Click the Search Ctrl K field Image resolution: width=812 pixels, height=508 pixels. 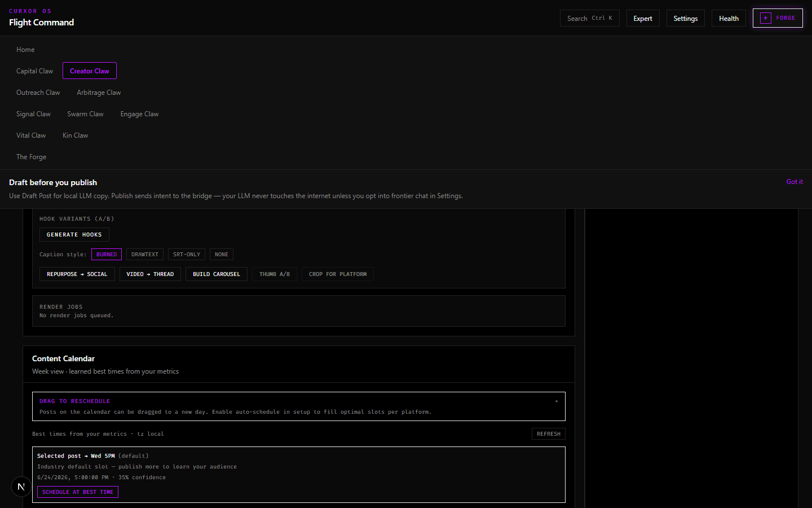point(589,18)
